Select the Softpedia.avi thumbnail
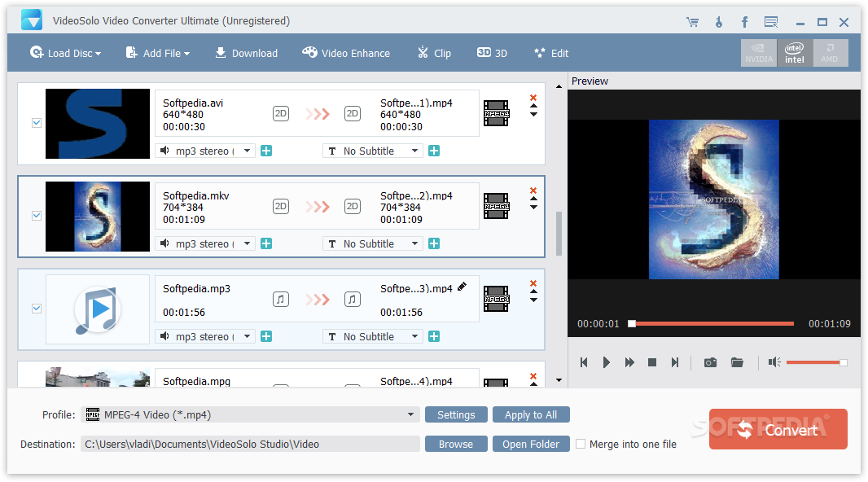The height and width of the screenshot is (482, 868). (98, 124)
